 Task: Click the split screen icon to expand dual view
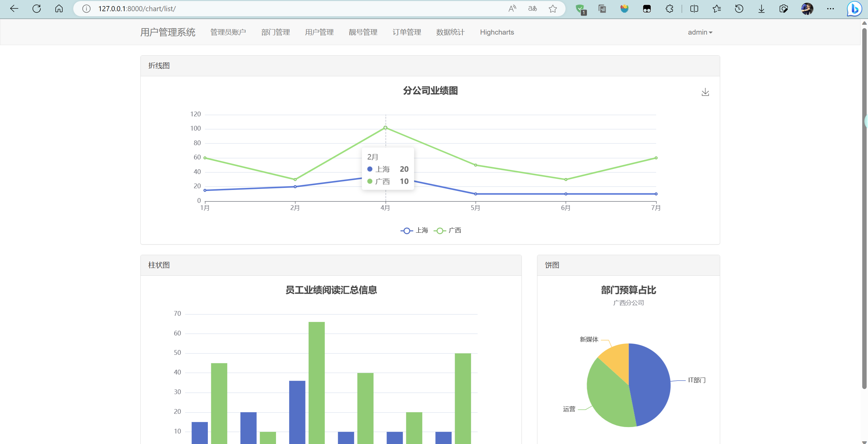click(x=694, y=8)
